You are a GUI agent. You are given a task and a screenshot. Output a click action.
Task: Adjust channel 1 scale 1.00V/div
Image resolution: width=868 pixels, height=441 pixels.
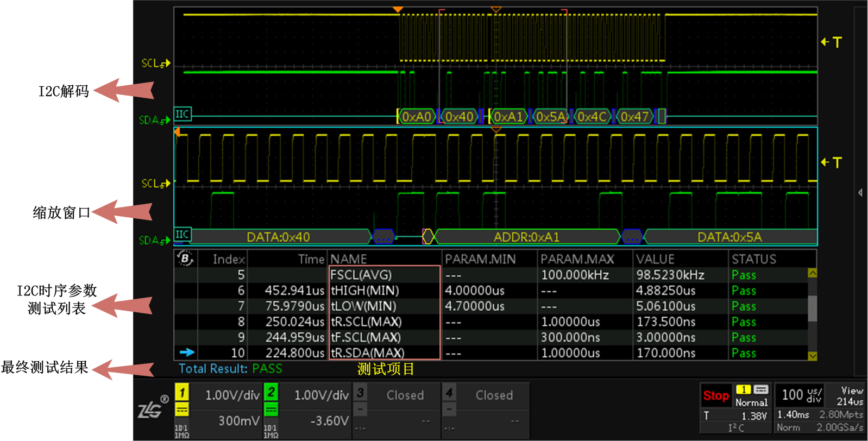tap(232, 395)
